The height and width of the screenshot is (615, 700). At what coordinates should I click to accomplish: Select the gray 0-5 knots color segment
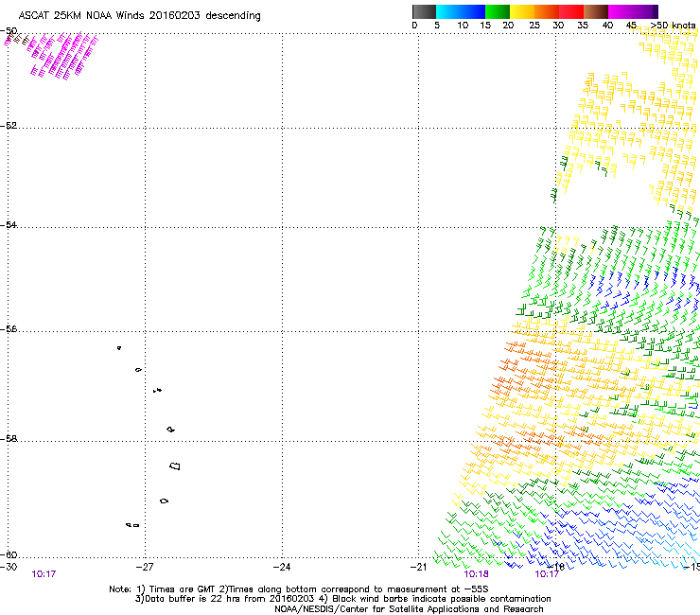[424, 11]
